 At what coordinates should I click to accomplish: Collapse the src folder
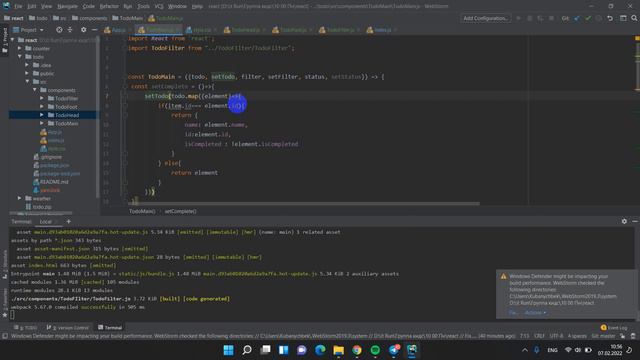point(27,82)
